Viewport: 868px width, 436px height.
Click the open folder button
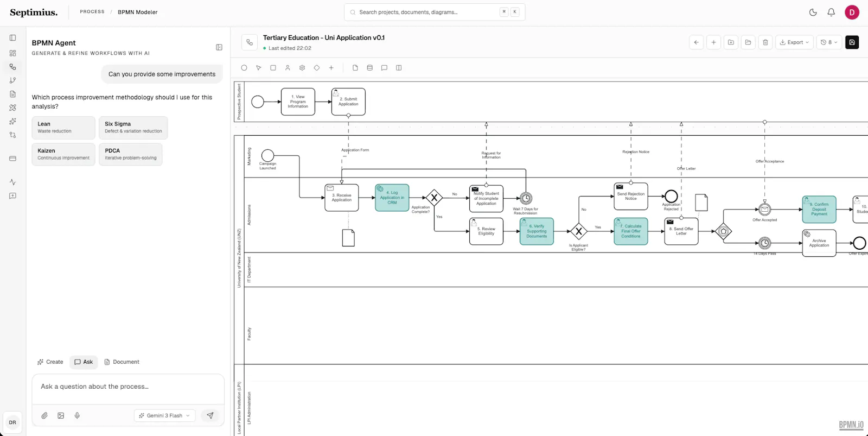click(x=748, y=42)
